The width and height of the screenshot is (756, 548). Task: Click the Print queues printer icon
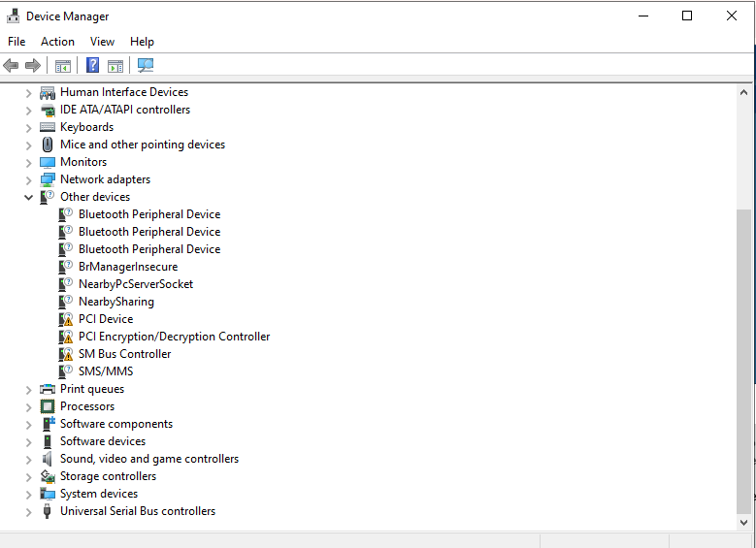pos(48,389)
